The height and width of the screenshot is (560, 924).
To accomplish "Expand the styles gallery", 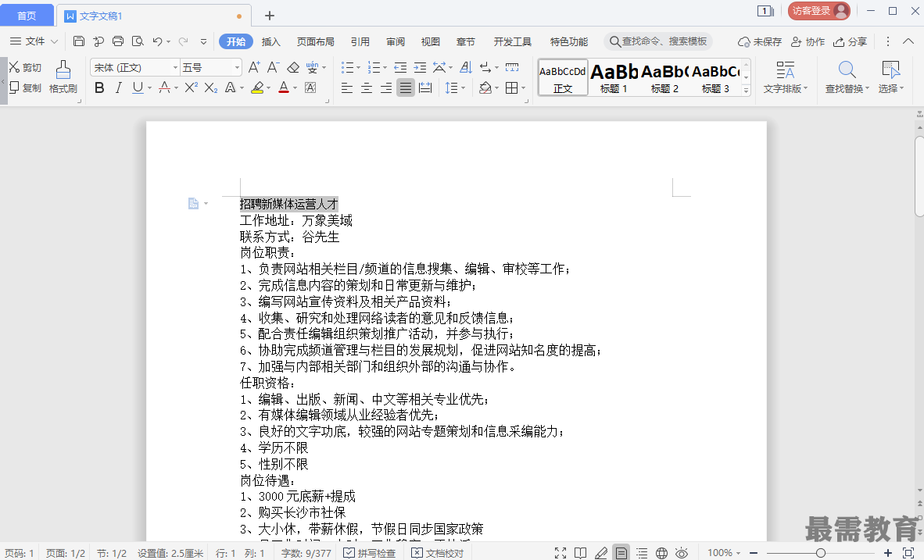I will coord(746,90).
